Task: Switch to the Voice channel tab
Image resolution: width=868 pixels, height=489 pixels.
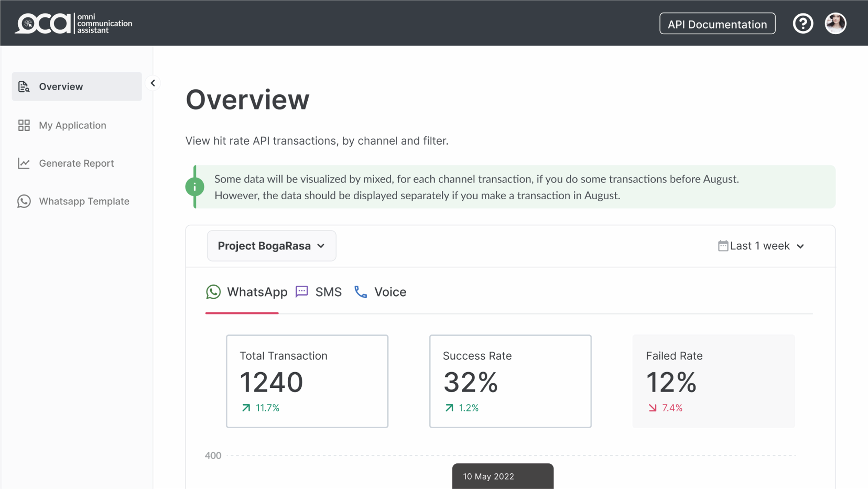Action: [x=380, y=292]
